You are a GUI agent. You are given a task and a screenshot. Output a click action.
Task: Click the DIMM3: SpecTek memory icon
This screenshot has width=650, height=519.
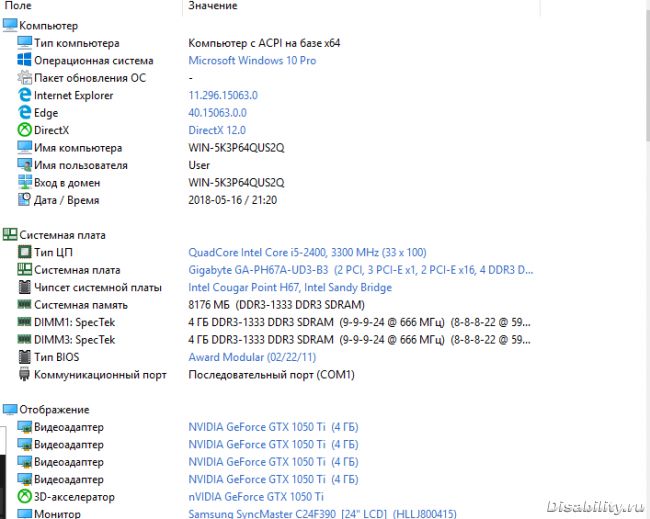coord(24,339)
